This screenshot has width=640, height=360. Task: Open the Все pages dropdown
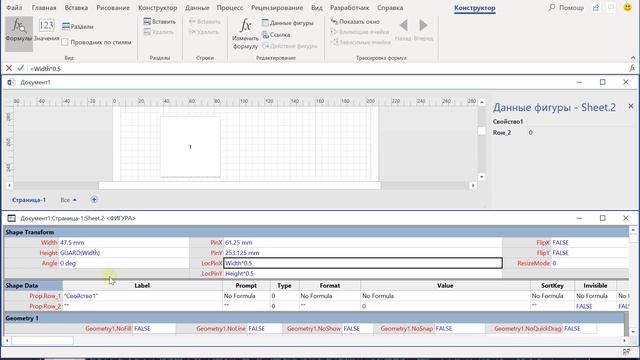(x=68, y=200)
